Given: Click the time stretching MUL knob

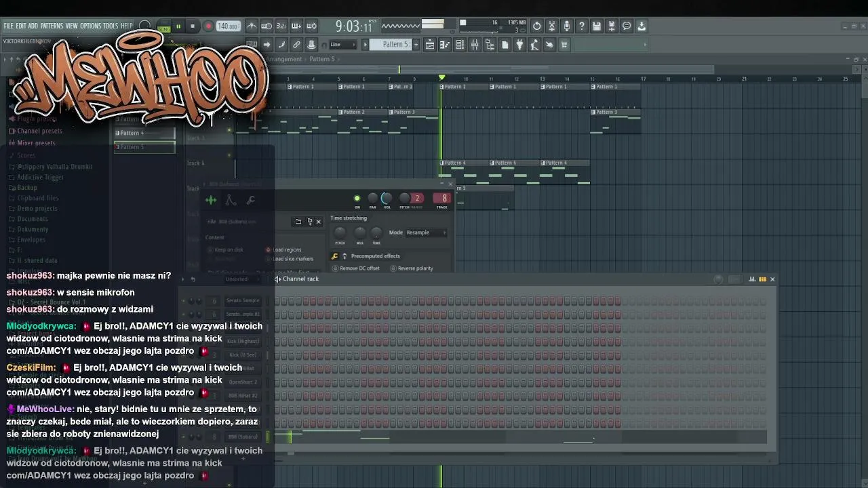Looking at the screenshot, I should [359, 232].
